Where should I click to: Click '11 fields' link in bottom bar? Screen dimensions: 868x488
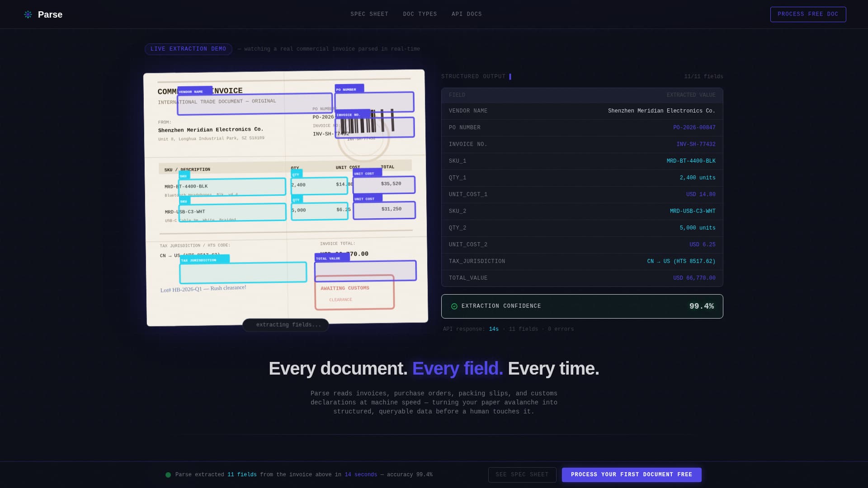point(242,475)
